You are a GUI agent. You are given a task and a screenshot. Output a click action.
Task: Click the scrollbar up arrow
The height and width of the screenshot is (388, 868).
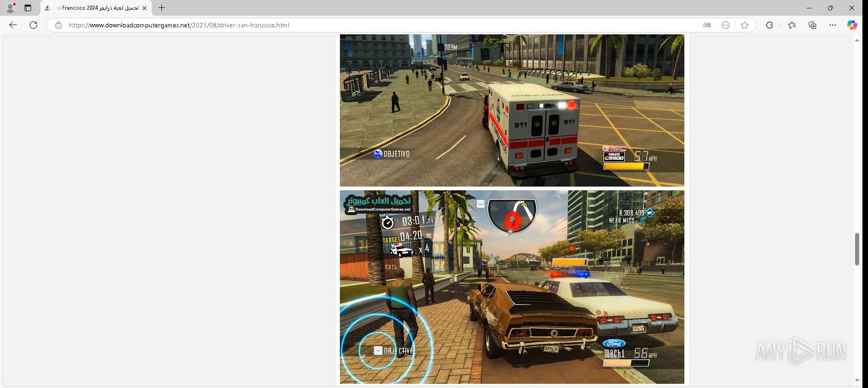coord(857,40)
